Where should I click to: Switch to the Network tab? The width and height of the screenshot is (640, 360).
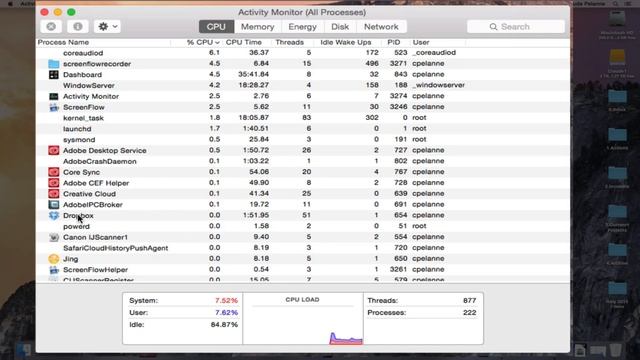(x=381, y=27)
